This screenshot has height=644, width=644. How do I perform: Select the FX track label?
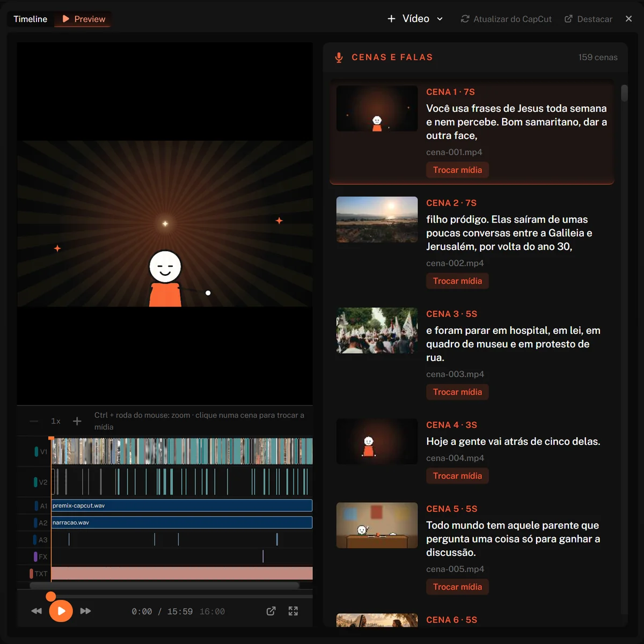pyautogui.click(x=41, y=557)
